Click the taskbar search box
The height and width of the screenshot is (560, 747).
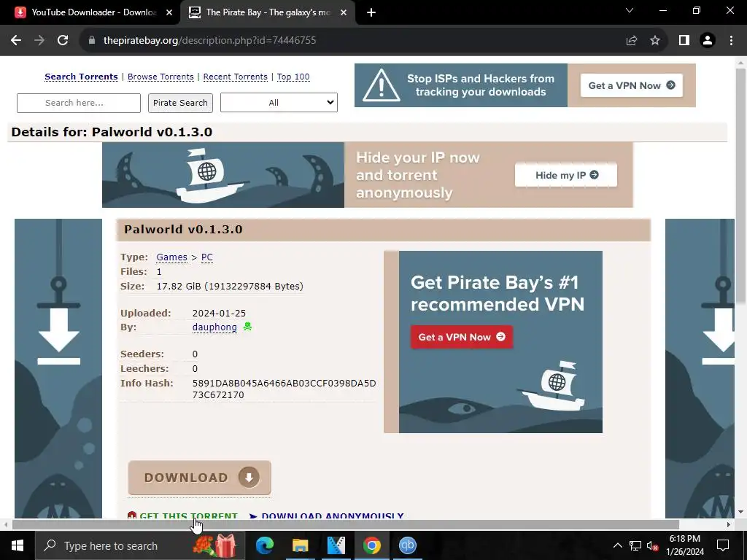tap(140, 545)
